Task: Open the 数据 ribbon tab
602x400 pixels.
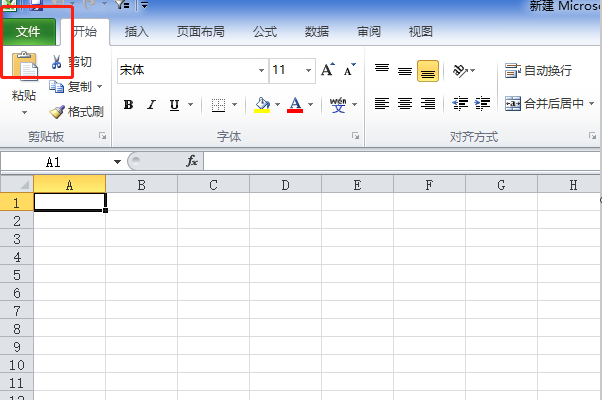Action: click(x=317, y=31)
